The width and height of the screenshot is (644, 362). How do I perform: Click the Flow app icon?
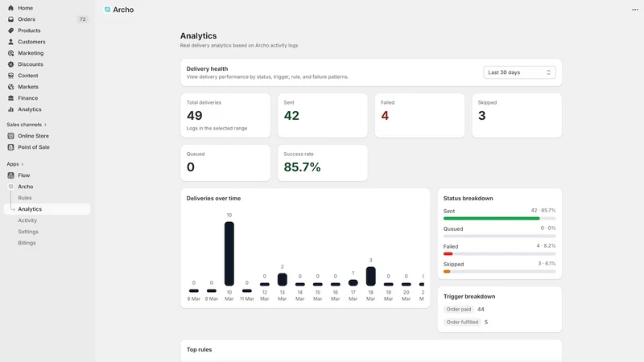point(10,175)
